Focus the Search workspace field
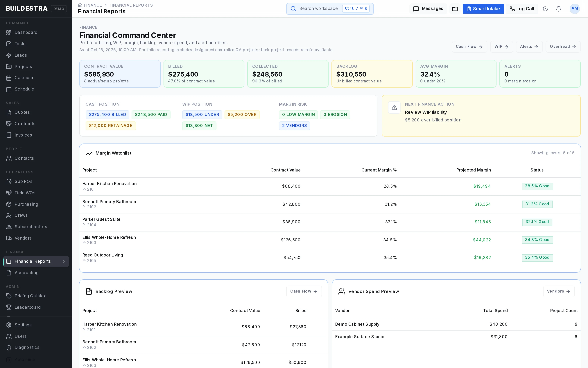 pyautogui.click(x=330, y=9)
